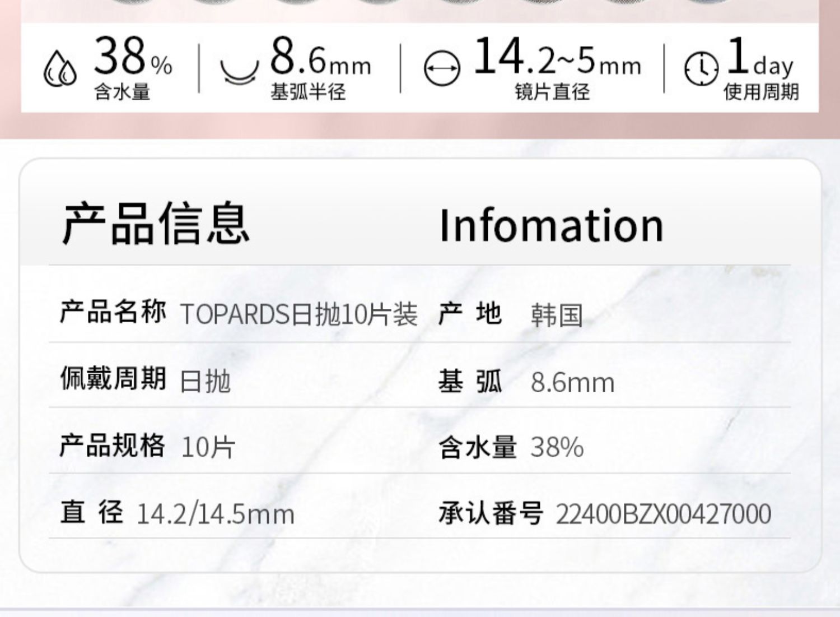Select the approval number 22400BZX00427000

[664, 514]
